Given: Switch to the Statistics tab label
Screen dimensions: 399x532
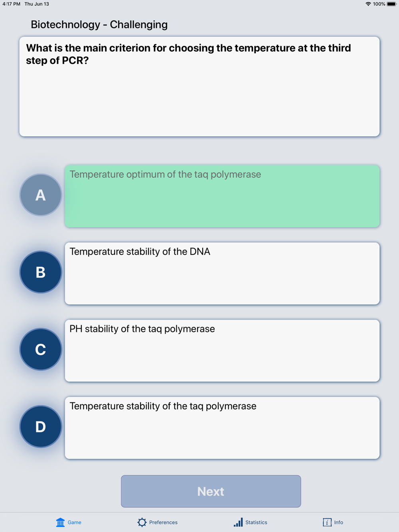Looking at the screenshot, I should point(256,522).
